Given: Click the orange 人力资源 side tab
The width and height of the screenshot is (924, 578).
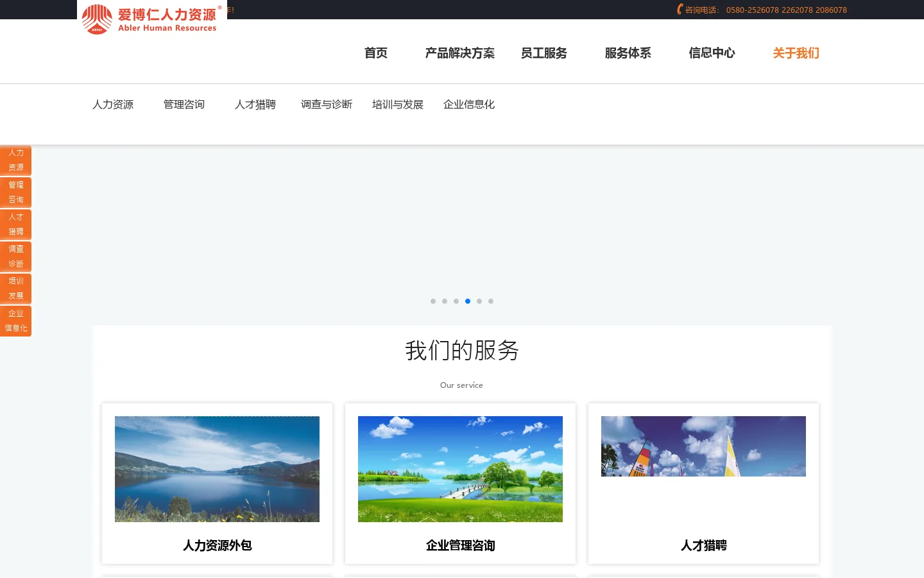Looking at the screenshot, I should tap(15, 161).
